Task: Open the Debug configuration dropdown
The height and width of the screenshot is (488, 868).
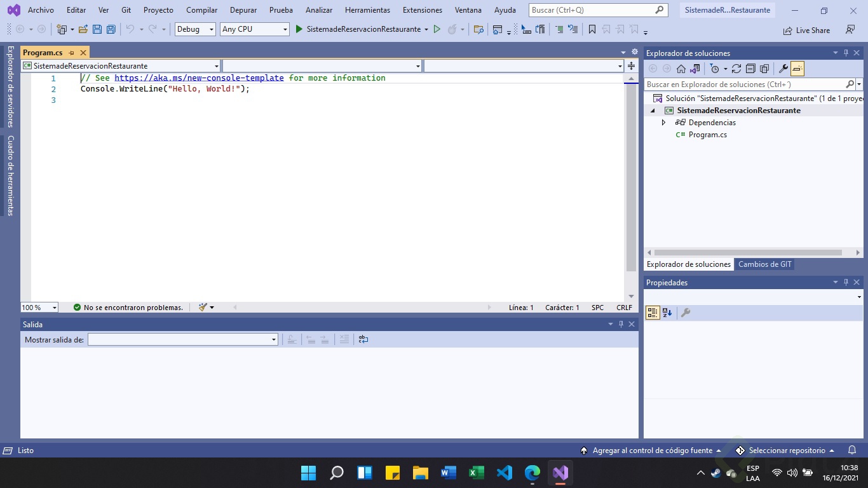Action: [194, 29]
